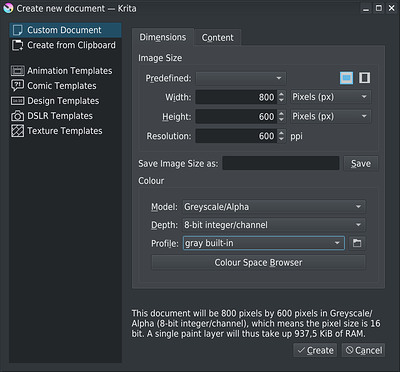Open the Width units dropdown

pyautogui.click(x=331, y=97)
